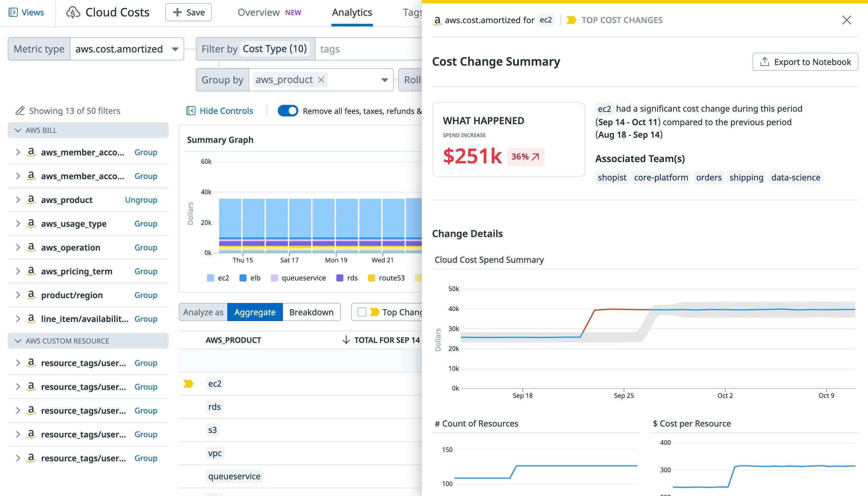Remove the aws_product group-by tag
Image resolution: width=868 pixels, height=496 pixels.
click(321, 80)
